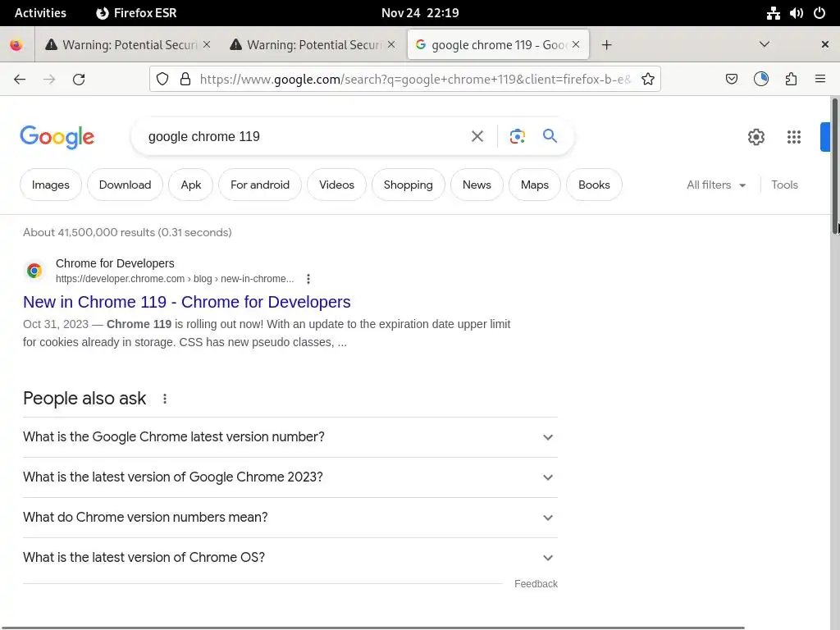
Task: Go to Google home via logo
Action: tap(57, 137)
